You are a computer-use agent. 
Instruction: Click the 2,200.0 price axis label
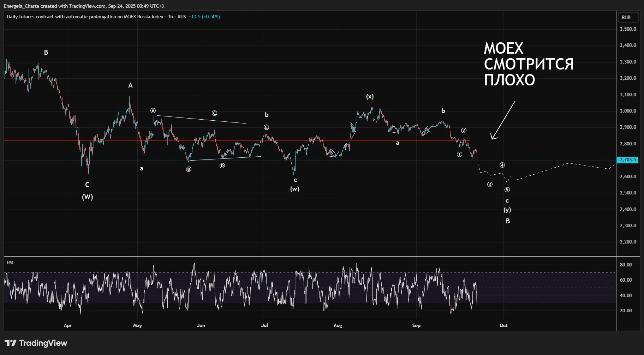(628, 242)
